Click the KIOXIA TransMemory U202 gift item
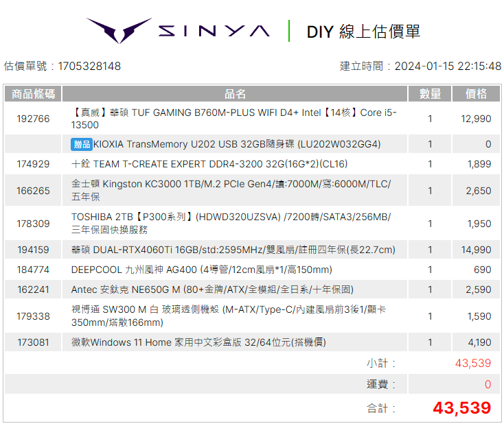The image size is (504, 426). pos(237,144)
